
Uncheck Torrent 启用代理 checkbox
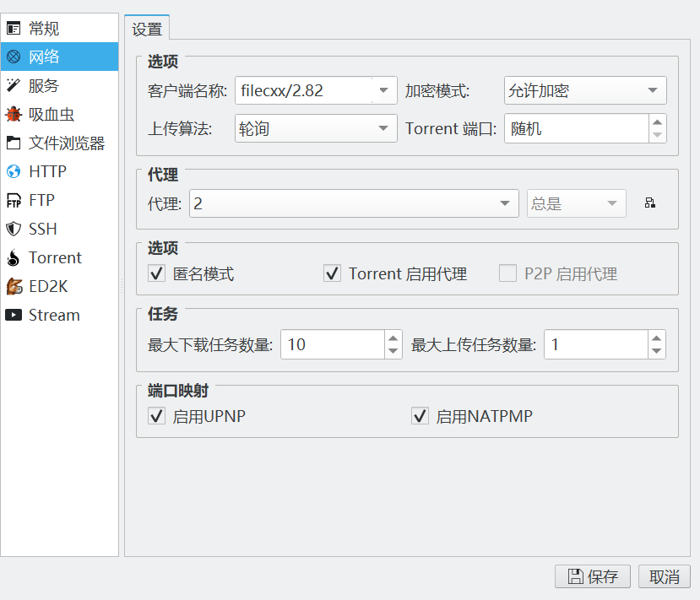(332, 273)
